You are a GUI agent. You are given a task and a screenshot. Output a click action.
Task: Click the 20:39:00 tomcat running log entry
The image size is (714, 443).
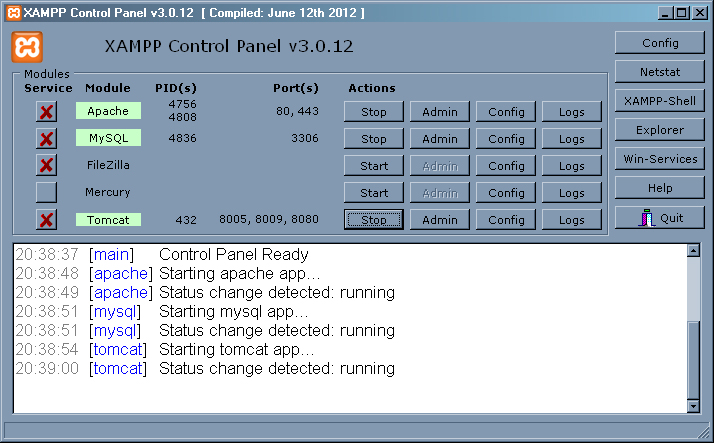205,369
